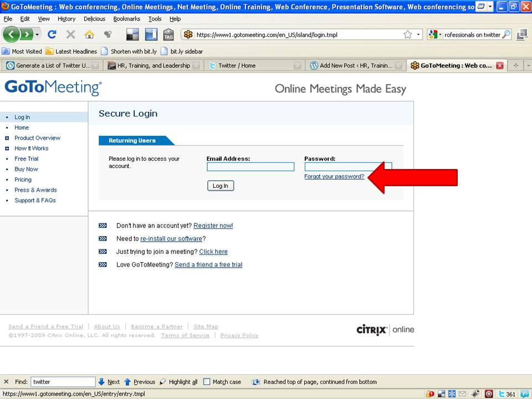532x399 pixels.
Task: Find Next match arrow
Action: coord(109,382)
